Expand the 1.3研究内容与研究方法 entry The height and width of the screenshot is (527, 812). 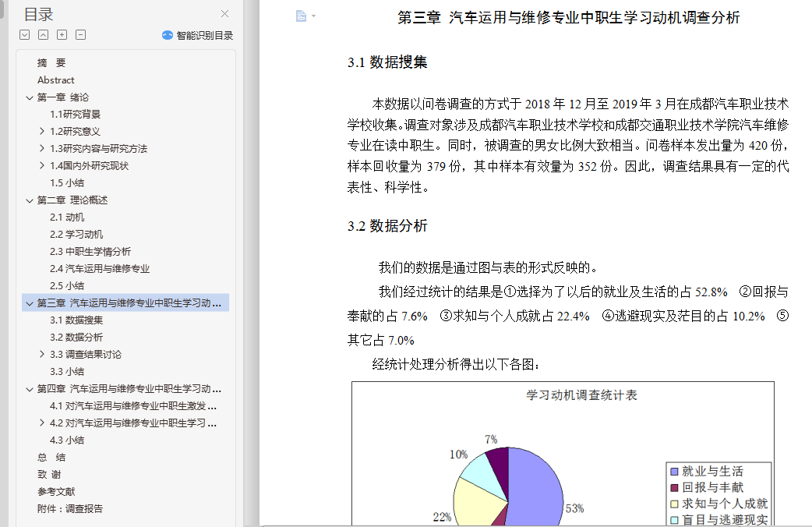click(x=42, y=149)
